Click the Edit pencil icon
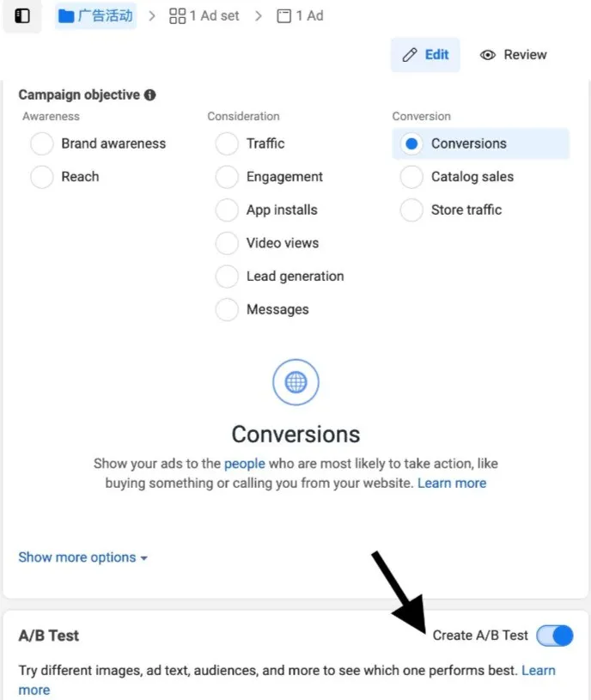Screen dimensions: 591x700 (x=410, y=55)
